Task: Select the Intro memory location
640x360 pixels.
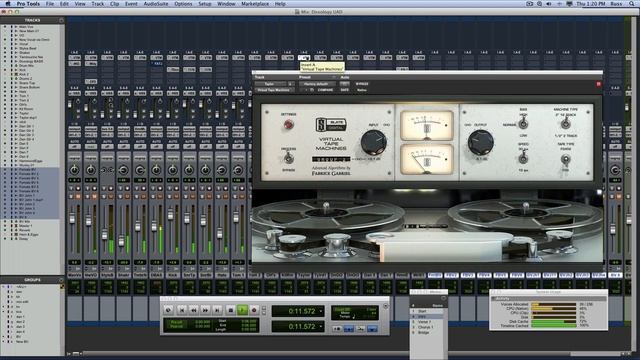Action: 428,316
